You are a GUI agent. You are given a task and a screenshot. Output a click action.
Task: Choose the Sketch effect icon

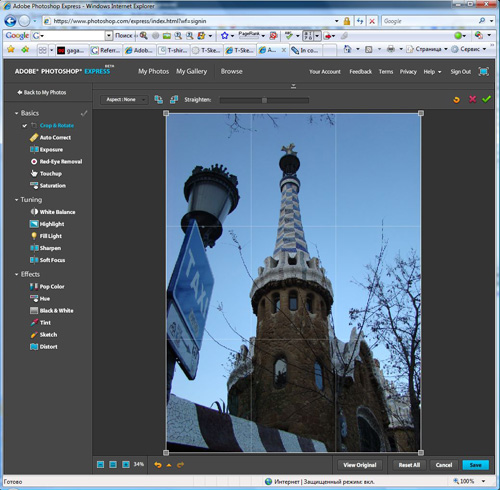click(34, 334)
